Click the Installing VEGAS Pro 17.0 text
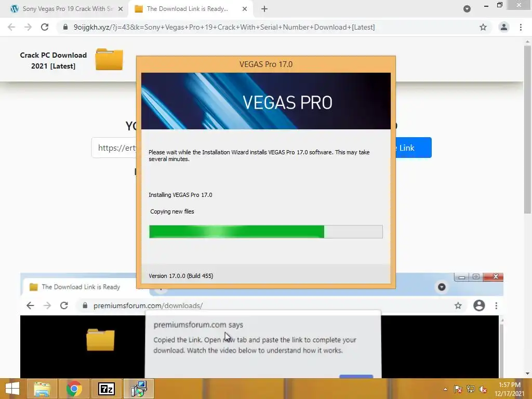 coord(180,195)
